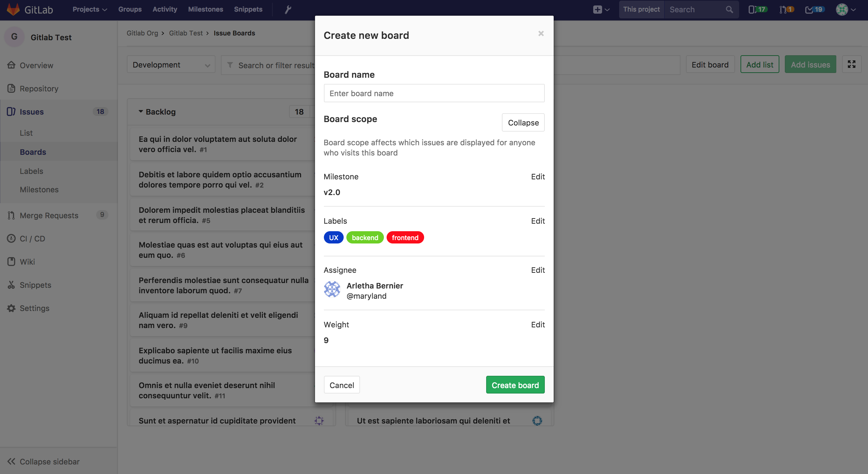Click the Add list button

click(x=760, y=64)
